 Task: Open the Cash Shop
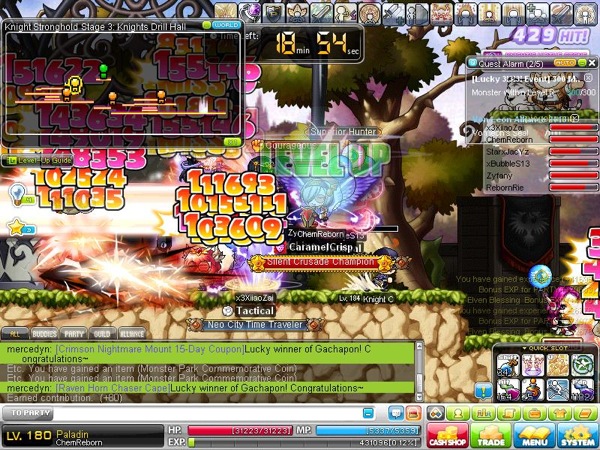point(447,435)
